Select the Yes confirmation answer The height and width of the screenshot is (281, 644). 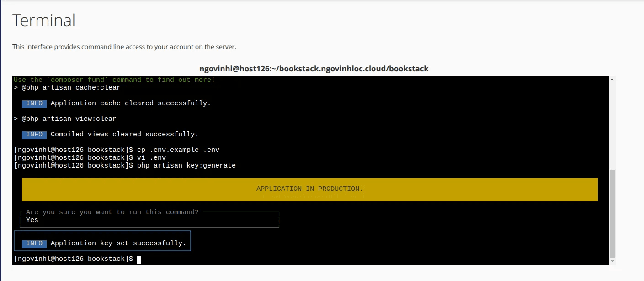(x=32, y=220)
